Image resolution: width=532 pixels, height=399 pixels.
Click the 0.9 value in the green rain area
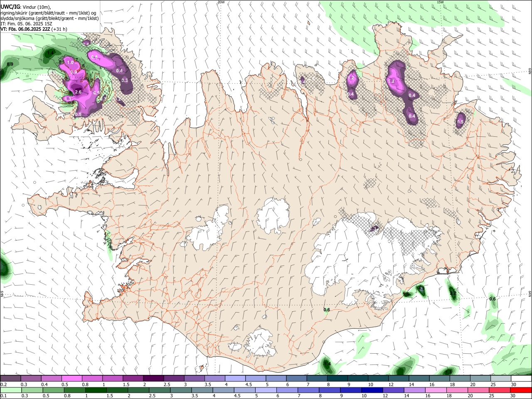point(10,64)
